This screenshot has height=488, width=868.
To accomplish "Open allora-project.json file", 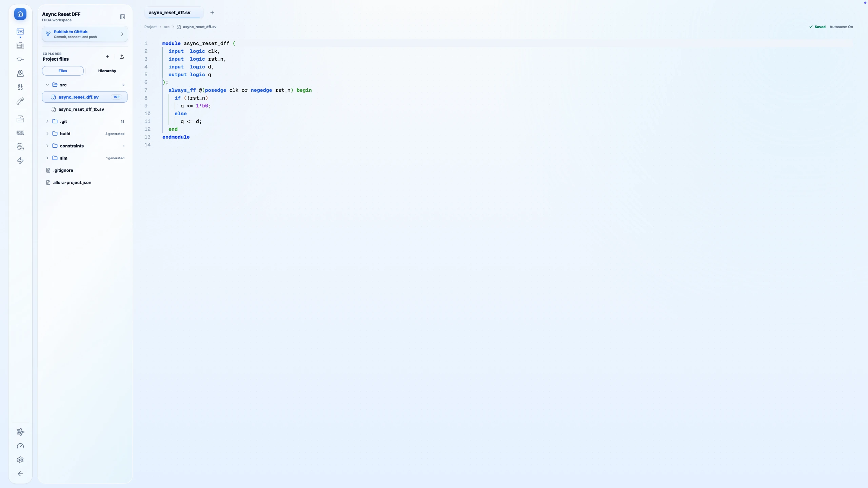I will tap(85, 182).
